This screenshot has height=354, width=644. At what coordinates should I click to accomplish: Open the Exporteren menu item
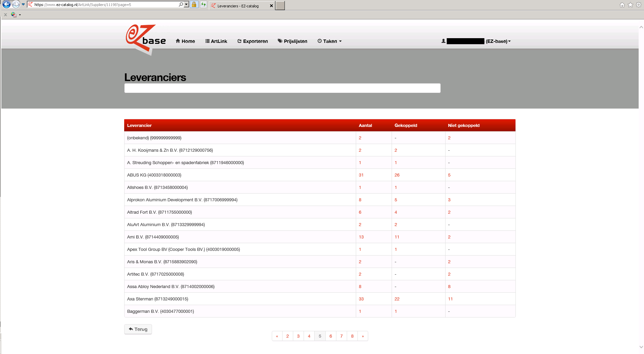(253, 41)
